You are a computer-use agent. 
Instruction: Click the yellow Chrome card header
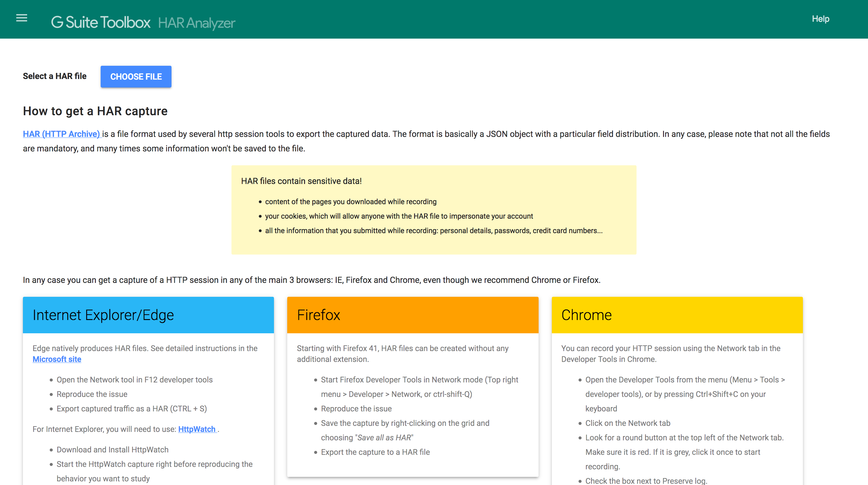point(677,315)
